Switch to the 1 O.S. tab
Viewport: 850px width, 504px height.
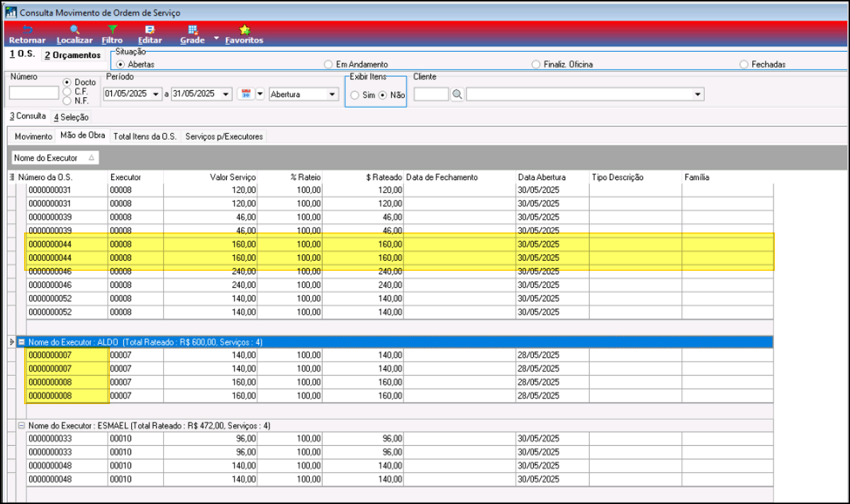pyautogui.click(x=22, y=54)
